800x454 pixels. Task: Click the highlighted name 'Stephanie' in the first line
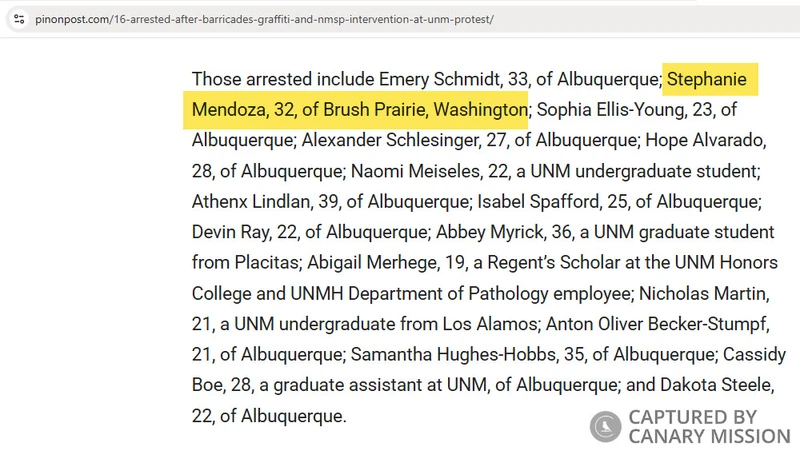(707, 78)
